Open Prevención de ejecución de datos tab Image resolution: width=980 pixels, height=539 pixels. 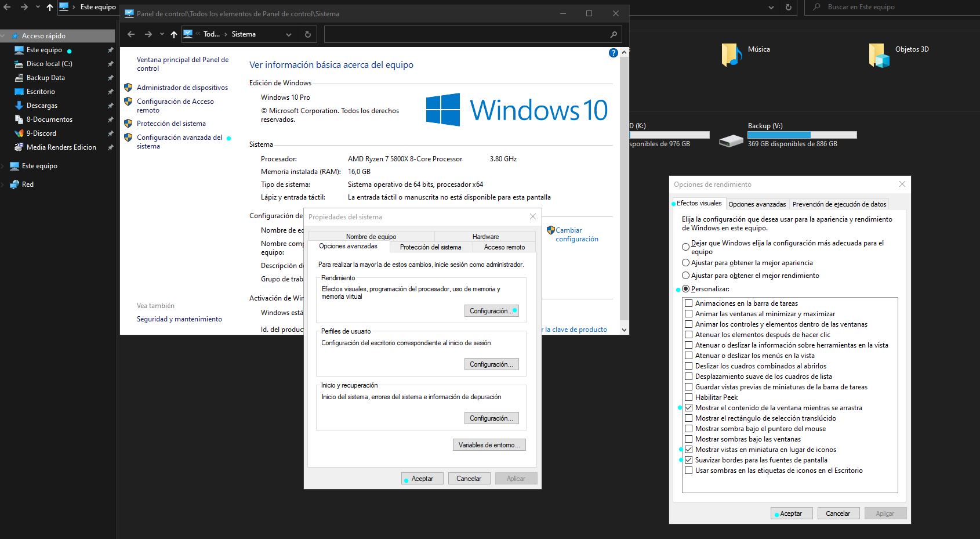point(839,204)
